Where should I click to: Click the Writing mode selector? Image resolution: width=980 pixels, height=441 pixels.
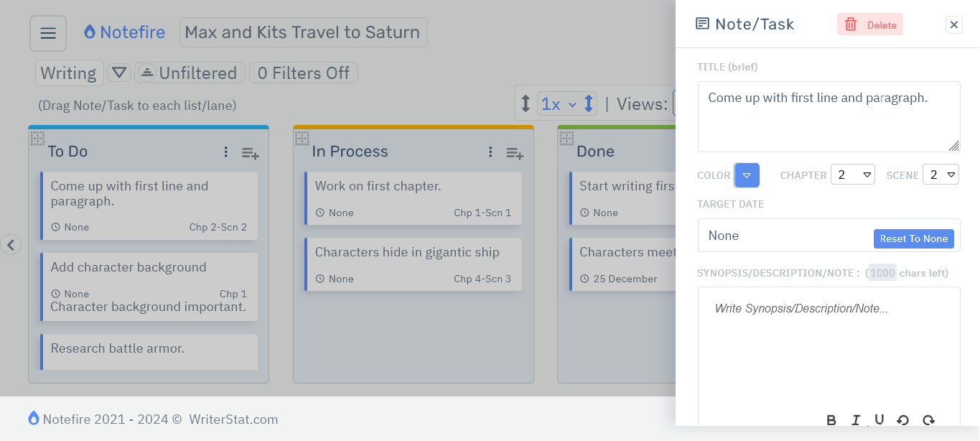(69, 73)
